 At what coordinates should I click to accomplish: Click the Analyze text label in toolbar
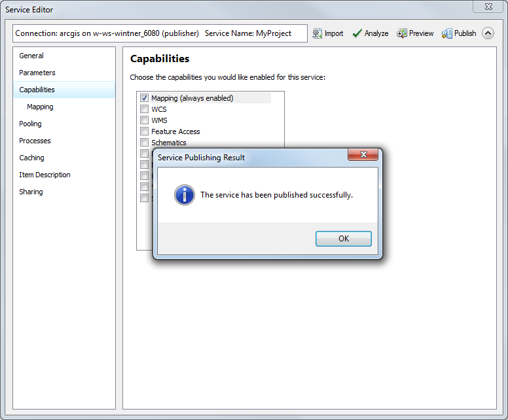[x=376, y=33]
